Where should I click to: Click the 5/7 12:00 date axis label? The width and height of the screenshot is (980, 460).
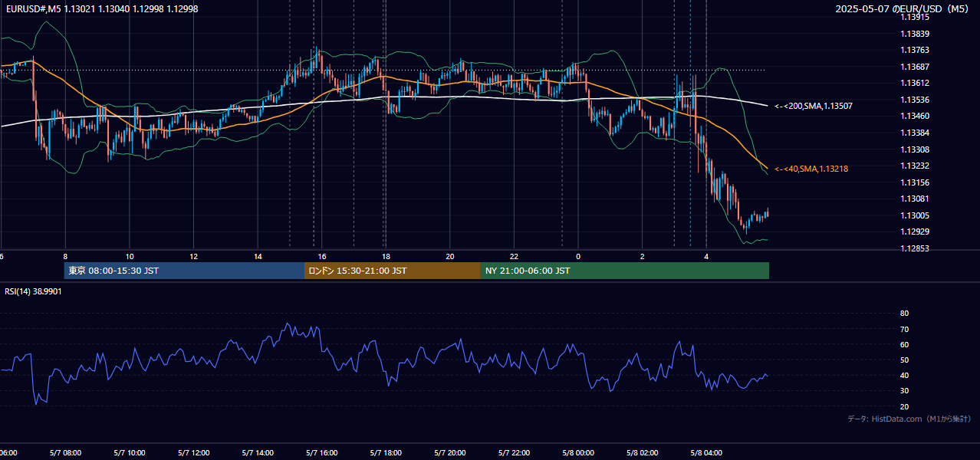(x=194, y=453)
